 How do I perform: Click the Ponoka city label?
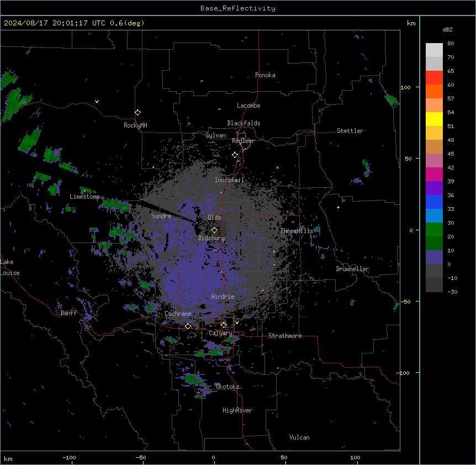265,75
